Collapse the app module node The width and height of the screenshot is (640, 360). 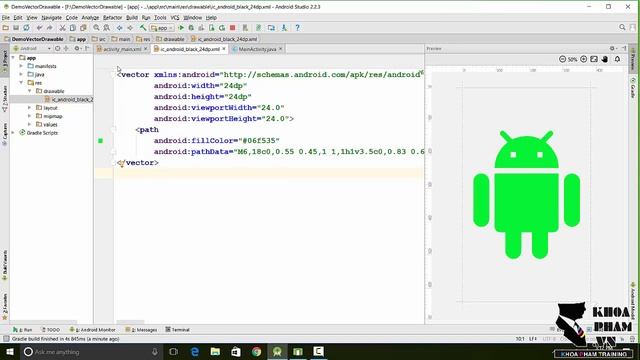pos(13,58)
